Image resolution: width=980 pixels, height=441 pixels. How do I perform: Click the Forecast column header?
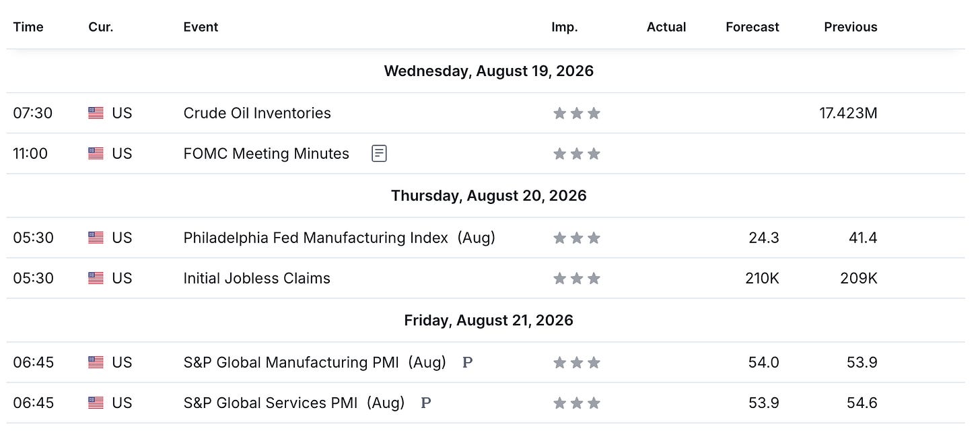(753, 27)
